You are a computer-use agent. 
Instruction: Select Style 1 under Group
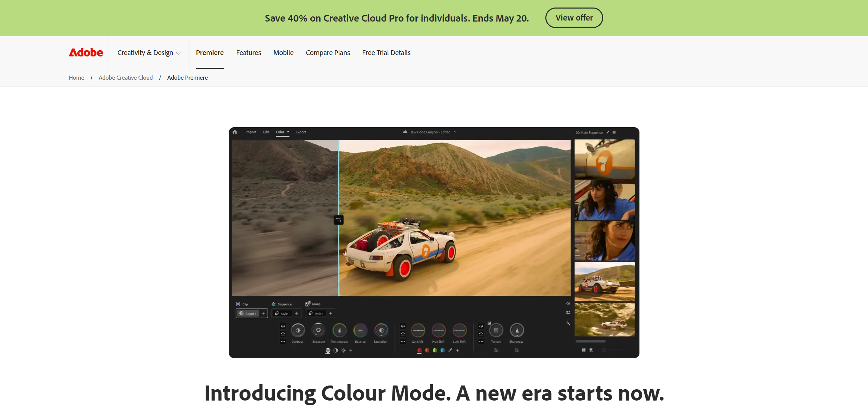click(316, 313)
